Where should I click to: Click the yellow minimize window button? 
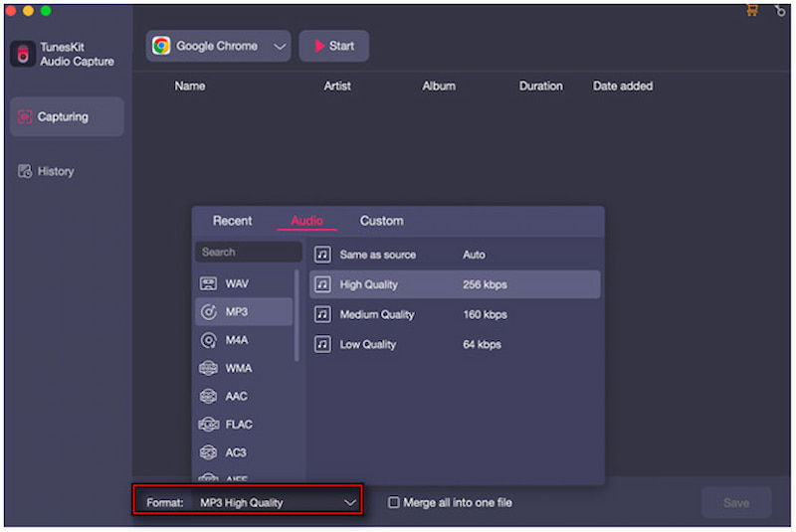tap(29, 11)
